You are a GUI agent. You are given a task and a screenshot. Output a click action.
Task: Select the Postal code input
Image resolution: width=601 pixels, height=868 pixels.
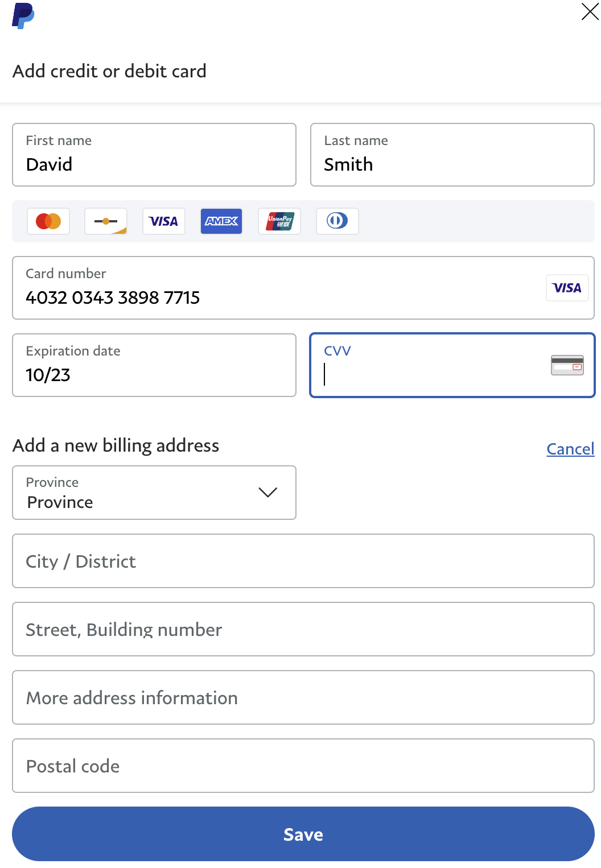pos(303,766)
